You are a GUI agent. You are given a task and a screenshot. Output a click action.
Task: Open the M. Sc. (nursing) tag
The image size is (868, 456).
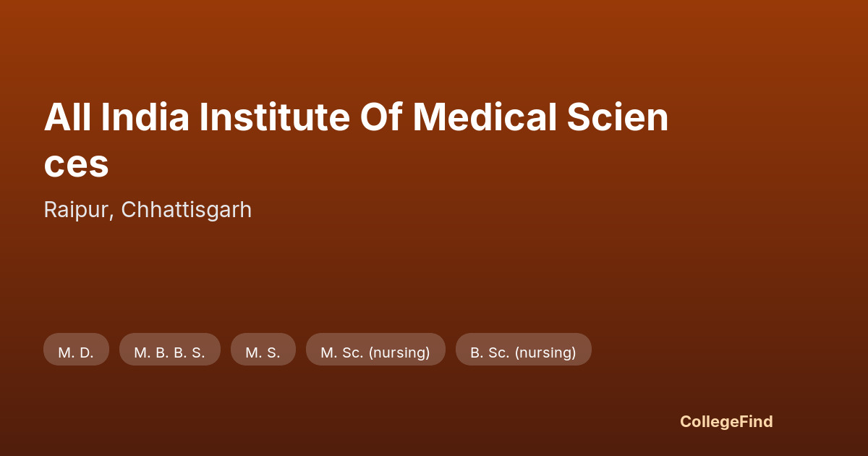pos(375,350)
